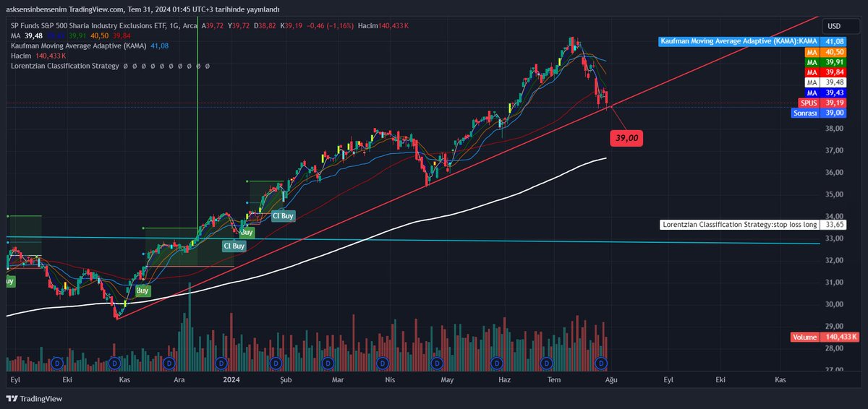Click Volume 140,433K axis label
This screenshot has height=409, width=868.
pyautogui.click(x=825, y=337)
